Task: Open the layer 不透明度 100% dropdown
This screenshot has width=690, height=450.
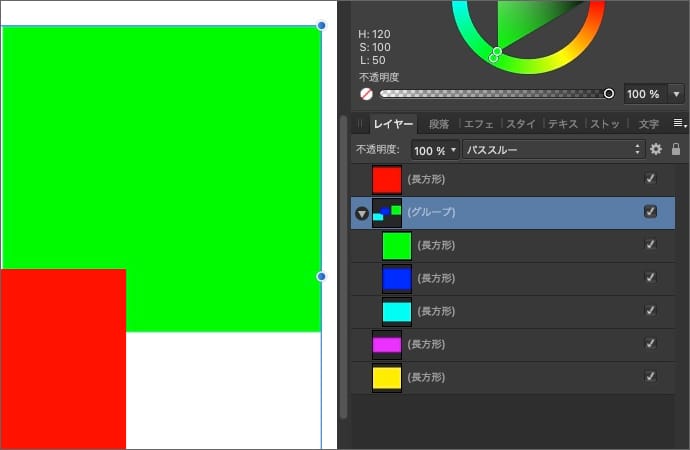Action: [435, 149]
